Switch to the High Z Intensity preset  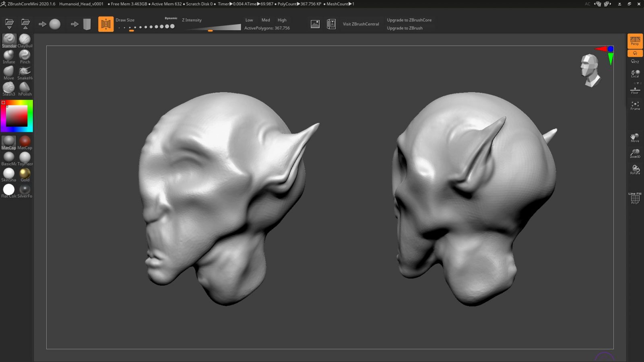pos(281,20)
